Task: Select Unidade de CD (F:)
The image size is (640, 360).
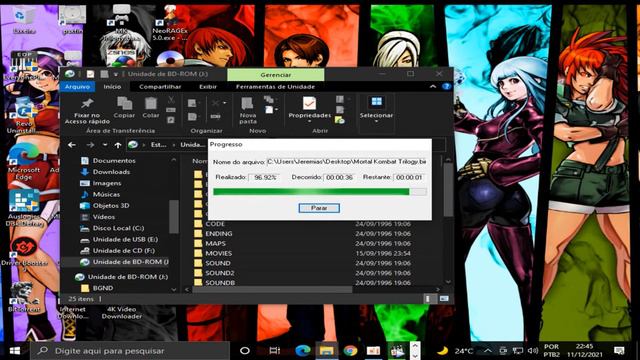Action: 123,251
